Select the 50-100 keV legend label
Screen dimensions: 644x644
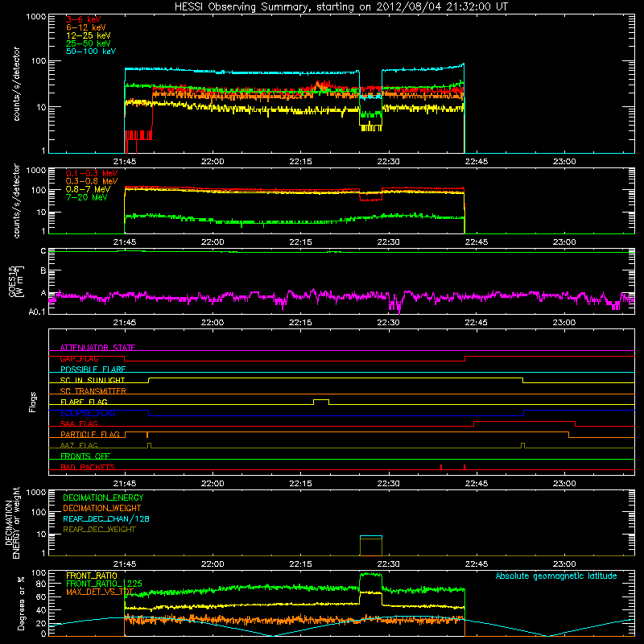click(91, 52)
